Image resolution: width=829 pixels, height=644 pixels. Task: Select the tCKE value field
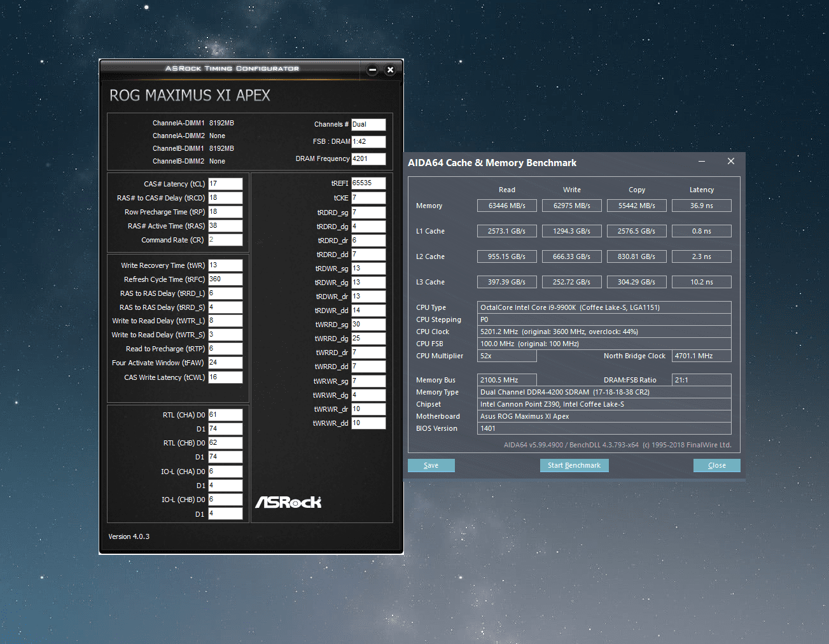pyautogui.click(x=368, y=198)
